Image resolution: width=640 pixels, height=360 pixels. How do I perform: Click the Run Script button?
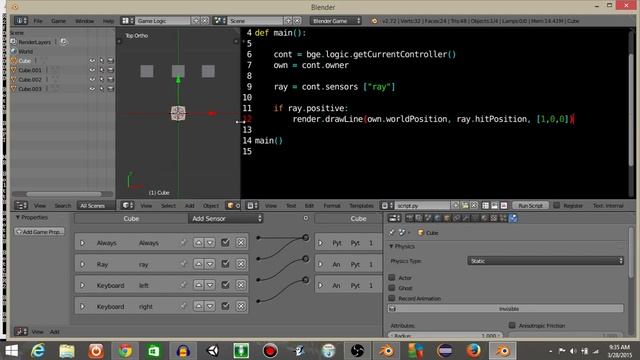click(x=530, y=205)
